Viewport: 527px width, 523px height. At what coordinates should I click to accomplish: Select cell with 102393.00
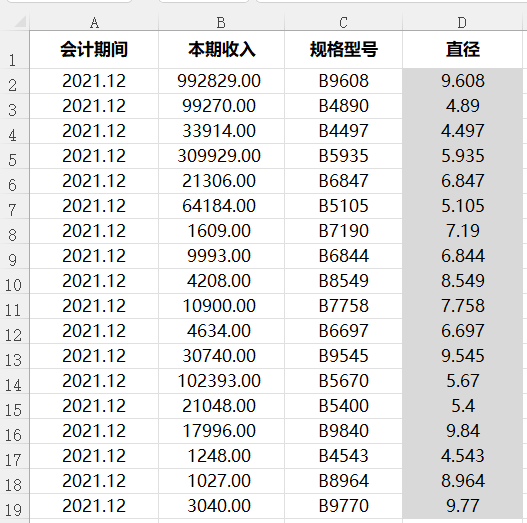(221, 381)
